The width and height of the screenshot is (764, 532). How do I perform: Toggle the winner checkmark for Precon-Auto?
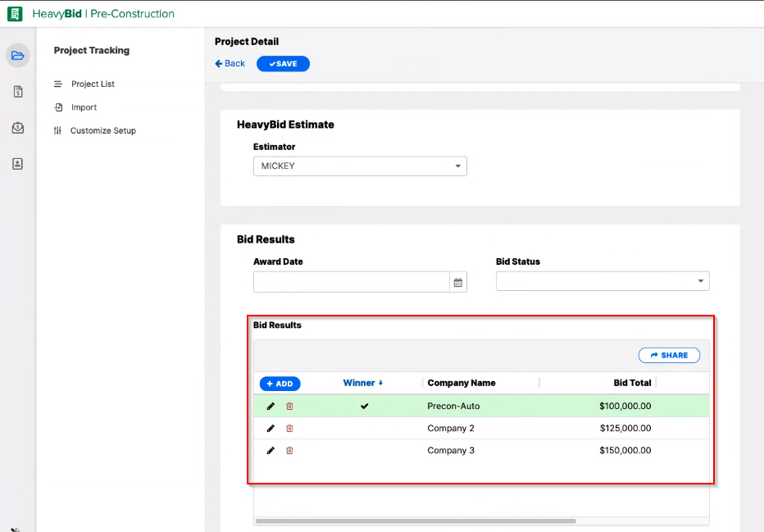point(364,406)
